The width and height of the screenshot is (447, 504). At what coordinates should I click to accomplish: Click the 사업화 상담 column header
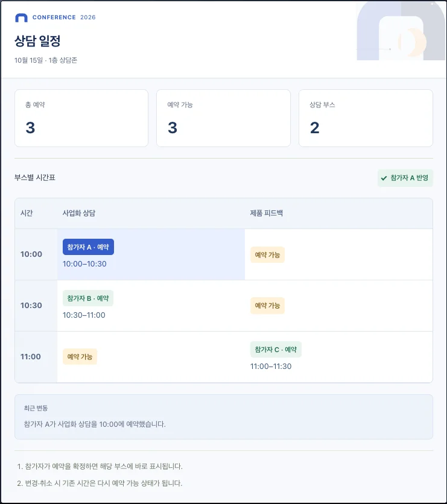(79, 213)
